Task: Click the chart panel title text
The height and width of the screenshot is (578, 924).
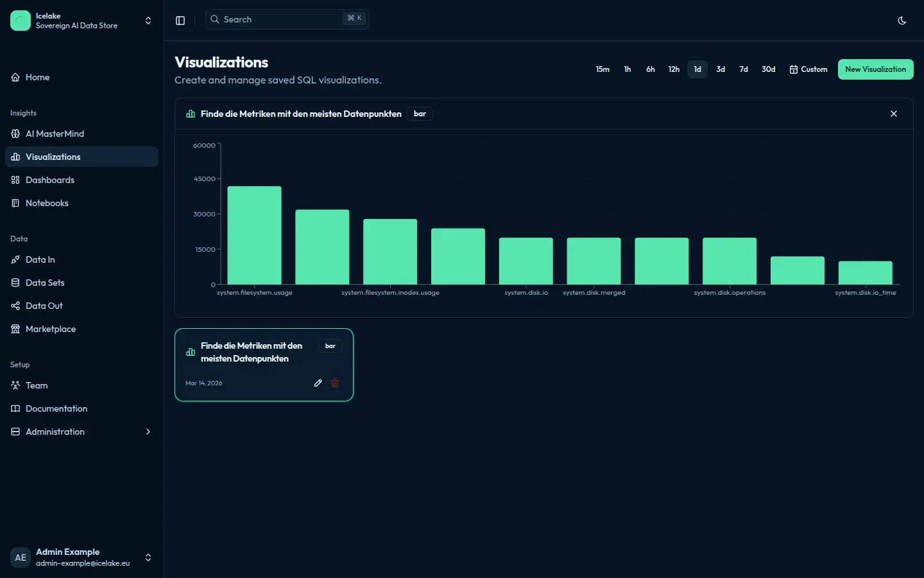Action: click(301, 114)
